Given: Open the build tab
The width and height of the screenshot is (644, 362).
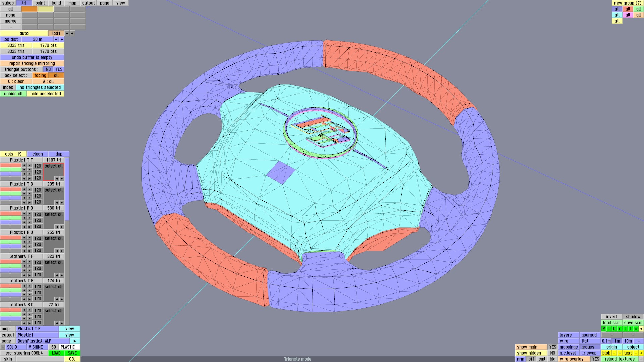Looking at the screenshot, I should pyautogui.click(x=56, y=3).
